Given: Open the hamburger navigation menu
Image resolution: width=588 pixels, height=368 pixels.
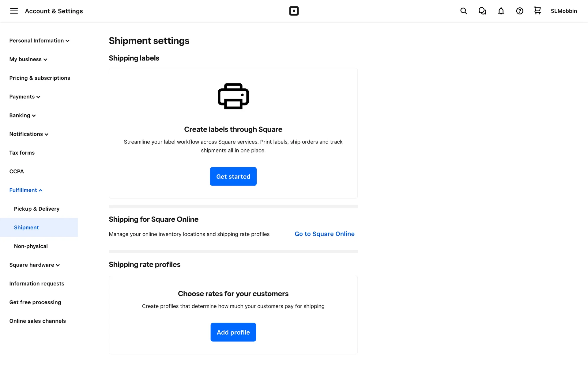Looking at the screenshot, I should point(14,11).
